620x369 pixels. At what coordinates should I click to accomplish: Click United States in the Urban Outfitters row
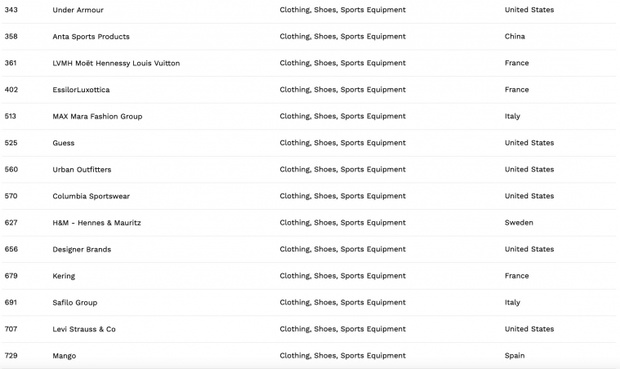coord(529,169)
